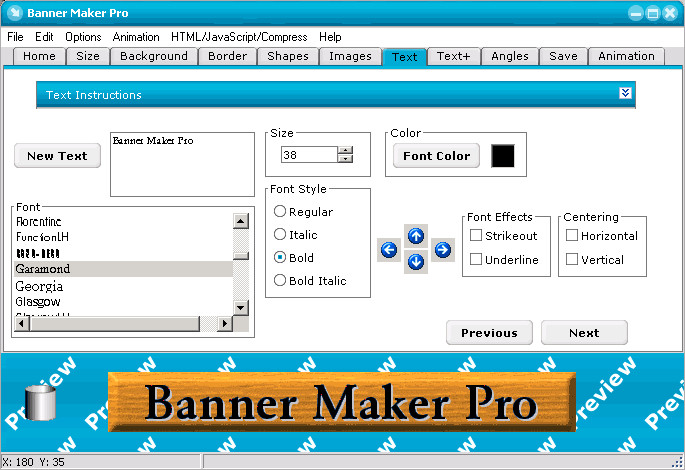
Task: Select the Georgia font
Action: pos(124,287)
